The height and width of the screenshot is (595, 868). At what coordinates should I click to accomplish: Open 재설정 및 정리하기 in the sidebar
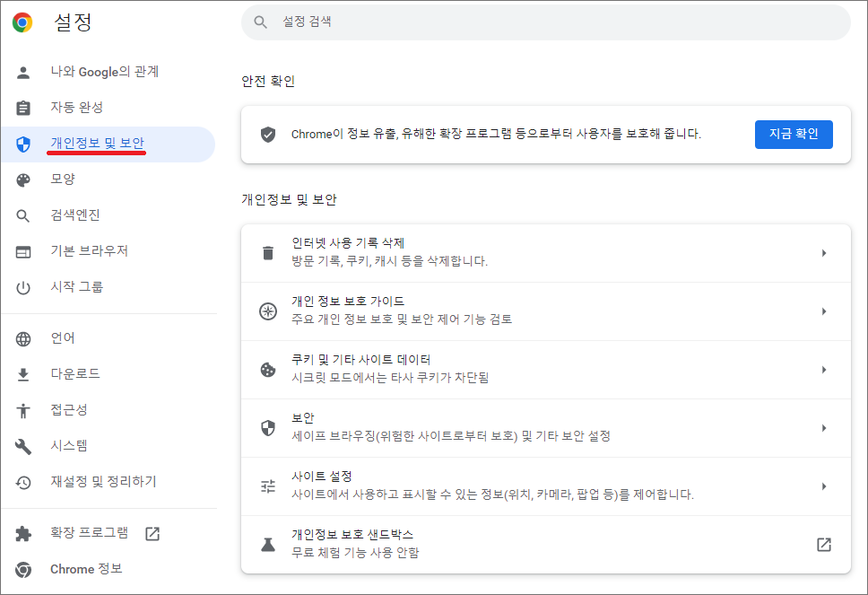(x=108, y=483)
